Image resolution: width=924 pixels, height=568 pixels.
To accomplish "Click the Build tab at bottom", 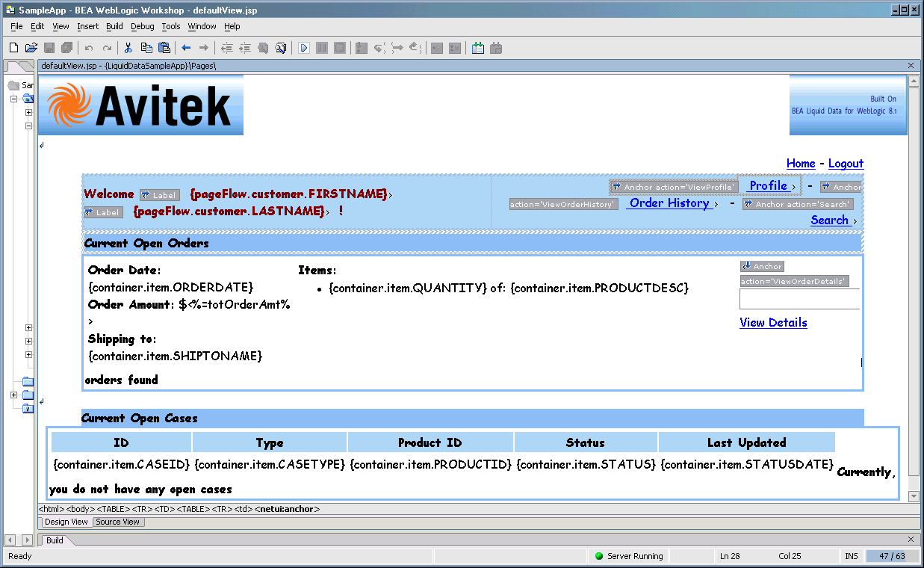I will 55,540.
